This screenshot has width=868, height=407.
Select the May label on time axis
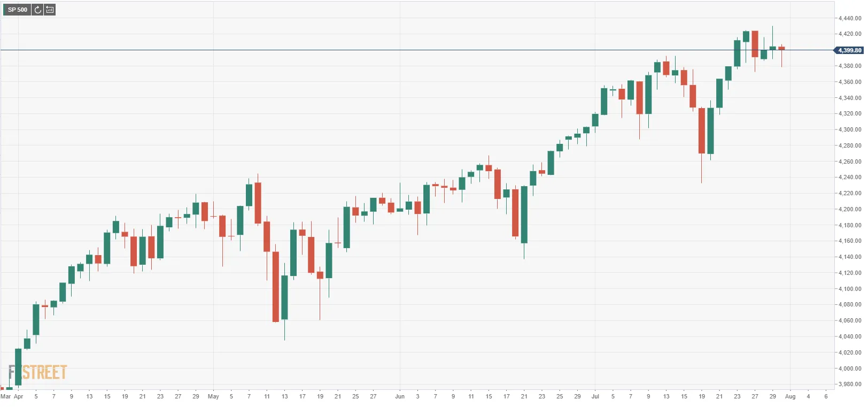click(213, 396)
